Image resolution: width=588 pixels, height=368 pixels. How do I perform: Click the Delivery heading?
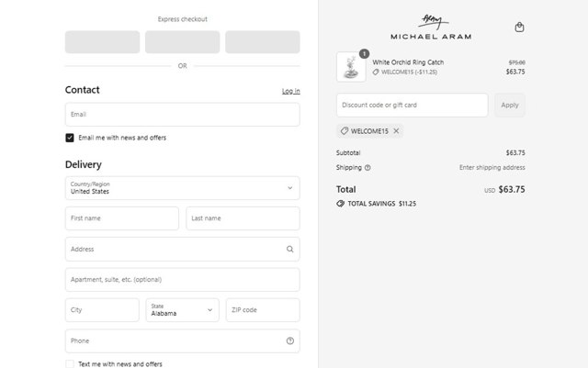[x=84, y=164]
